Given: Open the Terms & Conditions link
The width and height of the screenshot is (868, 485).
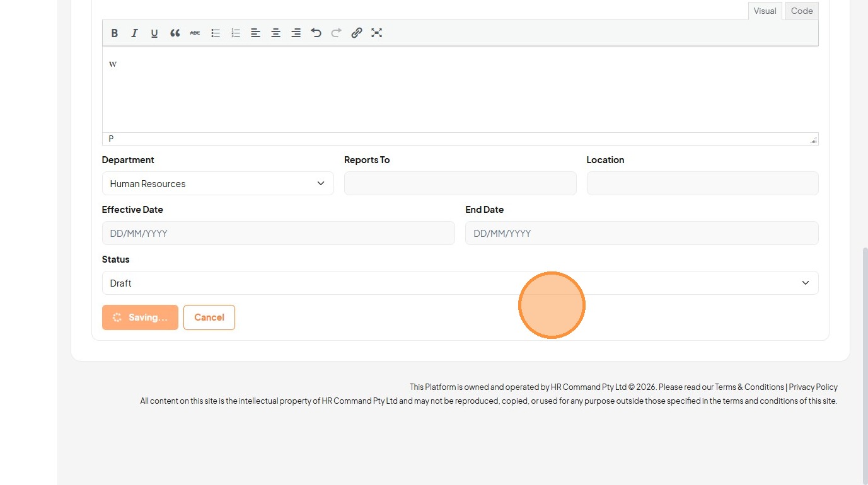Looking at the screenshot, I should click(x=749, y=387).
